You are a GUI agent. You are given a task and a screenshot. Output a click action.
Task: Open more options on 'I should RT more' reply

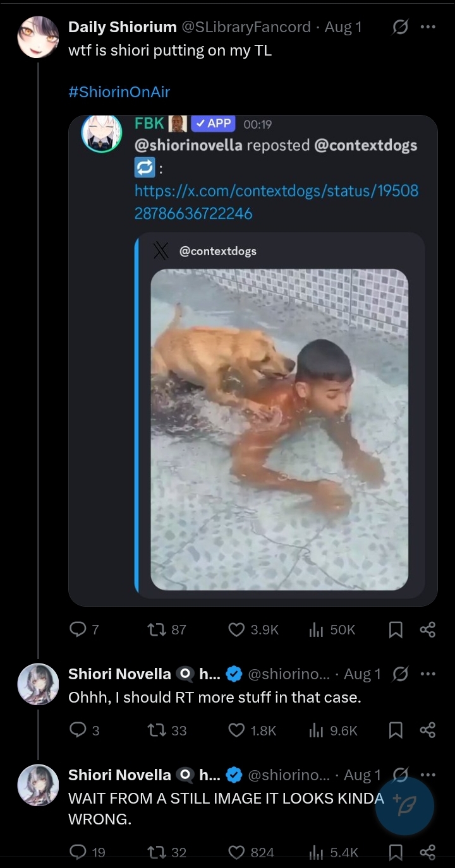[x=428, y=674]
